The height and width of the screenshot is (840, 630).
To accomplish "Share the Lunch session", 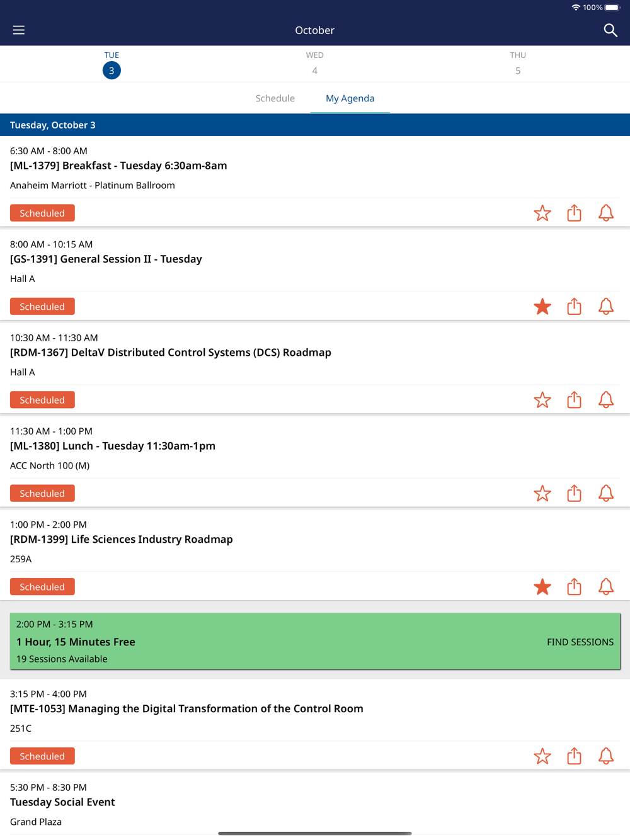I will coord(574,493).
